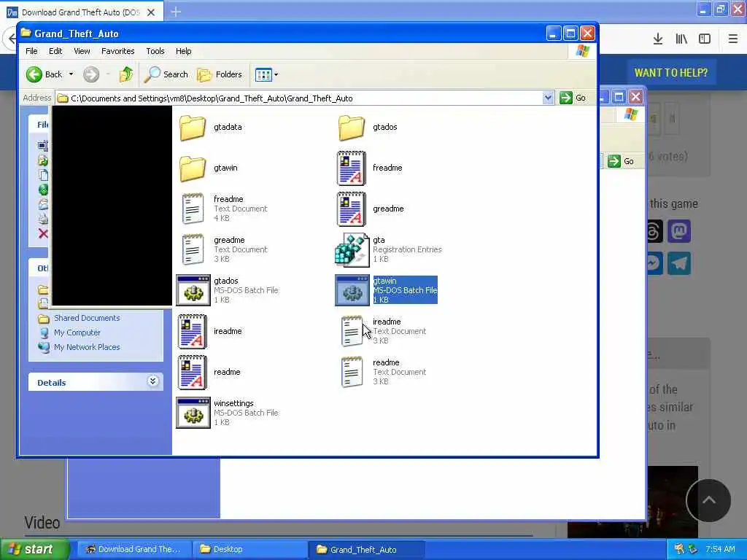Select the freadme Text Document icon

193,209
